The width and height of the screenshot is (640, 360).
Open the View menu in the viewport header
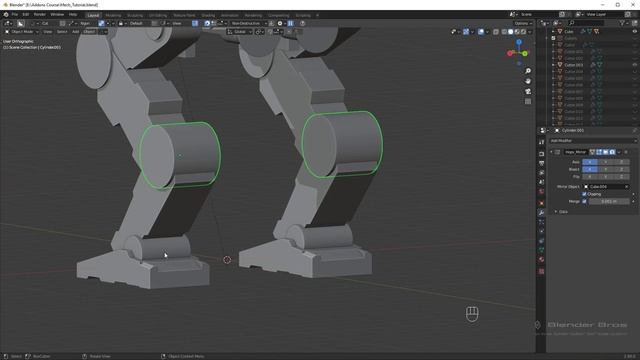pos(48,31)
